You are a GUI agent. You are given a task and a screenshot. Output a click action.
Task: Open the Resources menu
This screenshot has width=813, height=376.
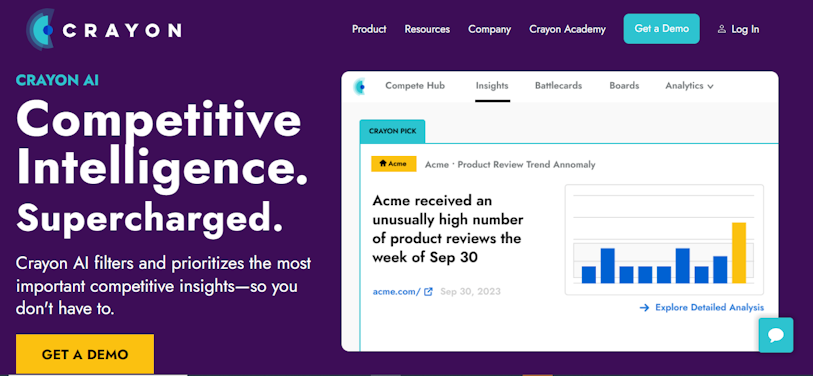tap(427, 29)
